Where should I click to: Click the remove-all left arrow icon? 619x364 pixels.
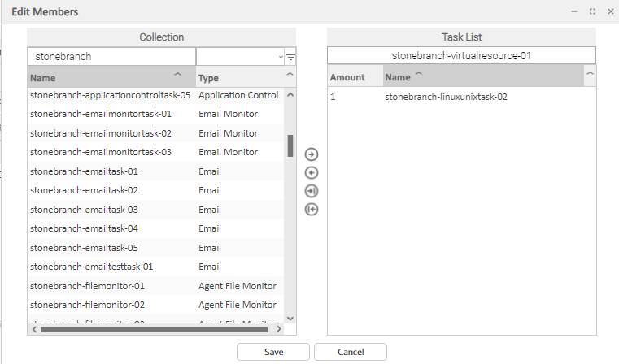click(x=311, y=209)
